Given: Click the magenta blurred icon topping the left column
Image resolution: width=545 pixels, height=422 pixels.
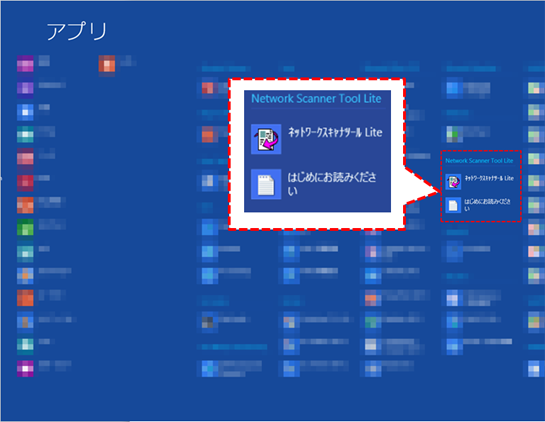Looking at the screenshot, I should coord(25,64).
